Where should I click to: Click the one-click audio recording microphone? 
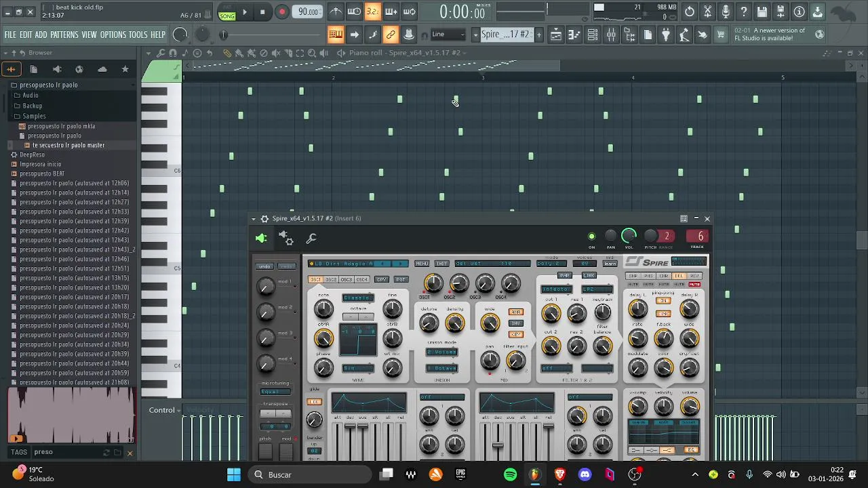(x=726, y=12)
